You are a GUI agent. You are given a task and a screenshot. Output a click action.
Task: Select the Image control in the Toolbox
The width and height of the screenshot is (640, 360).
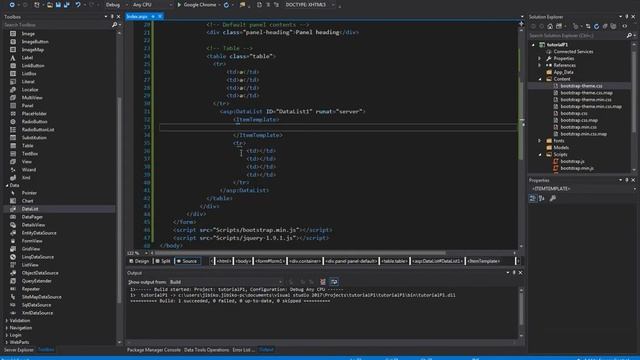[x=28, y=34]
